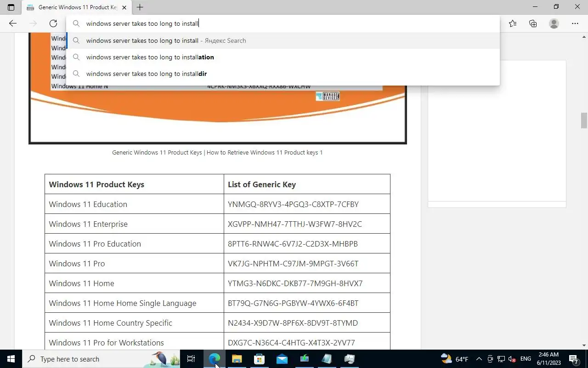Open the rightmost taskbar app with pencil

pos(350,359)
